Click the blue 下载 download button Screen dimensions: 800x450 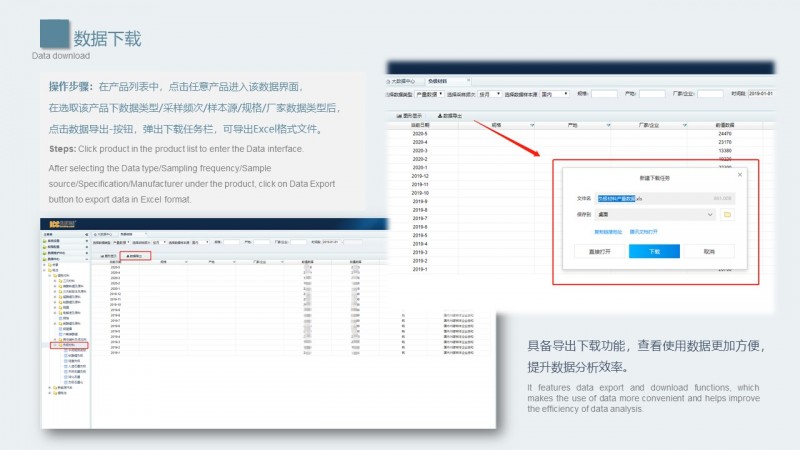(x=653, y=252)
